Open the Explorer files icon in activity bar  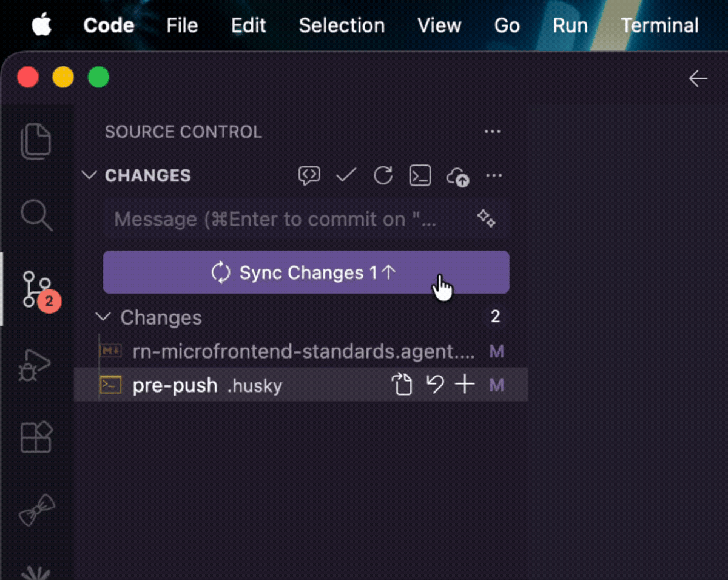coord(36,141)
